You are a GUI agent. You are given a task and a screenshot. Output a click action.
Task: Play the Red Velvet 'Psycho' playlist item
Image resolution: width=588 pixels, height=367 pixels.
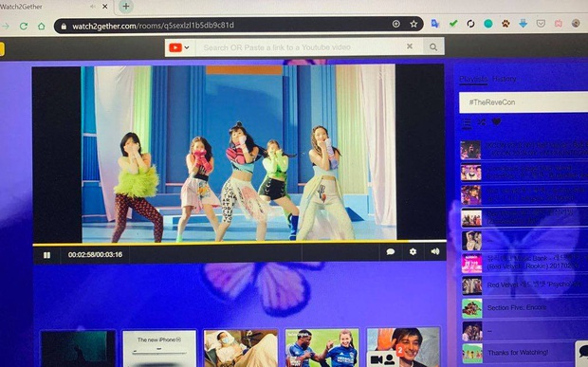[x=534, y=284]
